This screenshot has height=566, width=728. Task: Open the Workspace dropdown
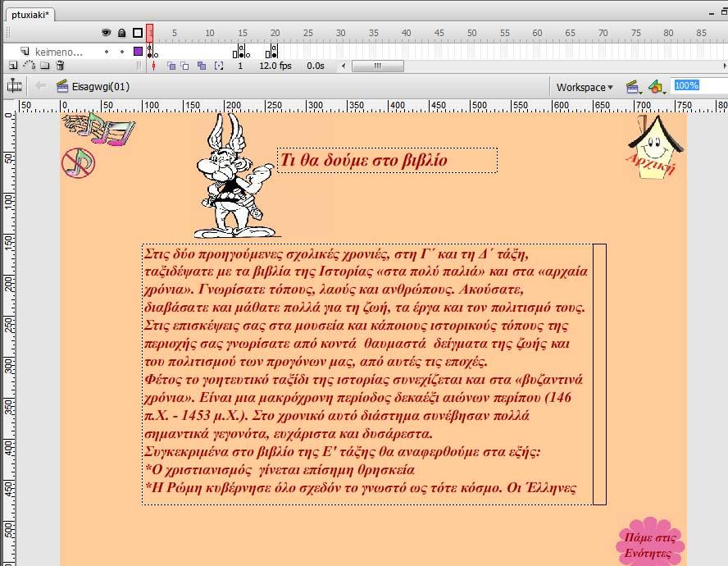coord(585,88)
